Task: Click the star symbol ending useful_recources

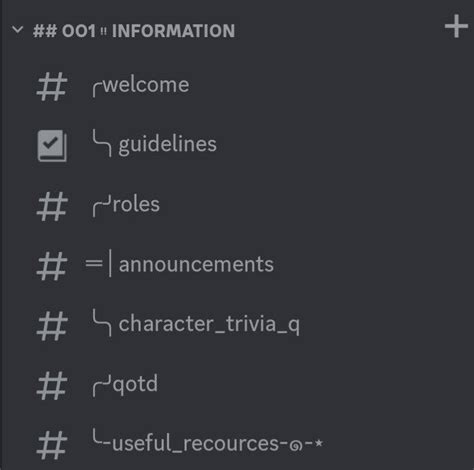Action: 319,443
